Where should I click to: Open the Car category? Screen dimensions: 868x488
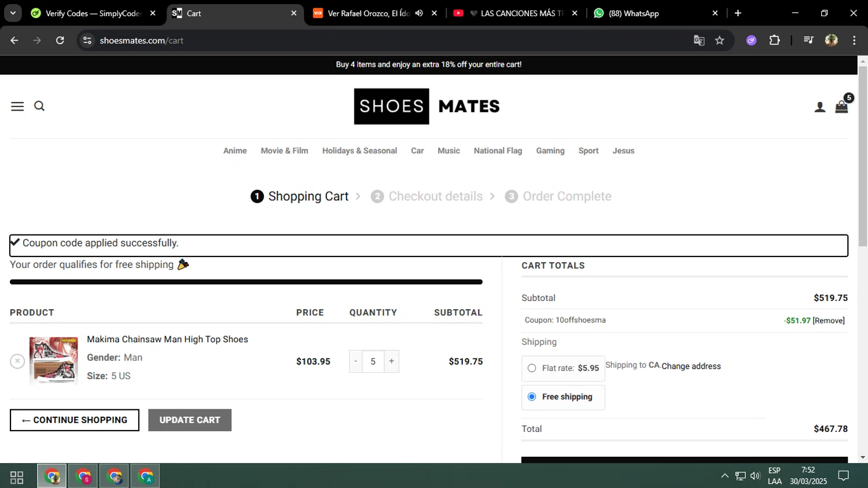tap(417, 151)
